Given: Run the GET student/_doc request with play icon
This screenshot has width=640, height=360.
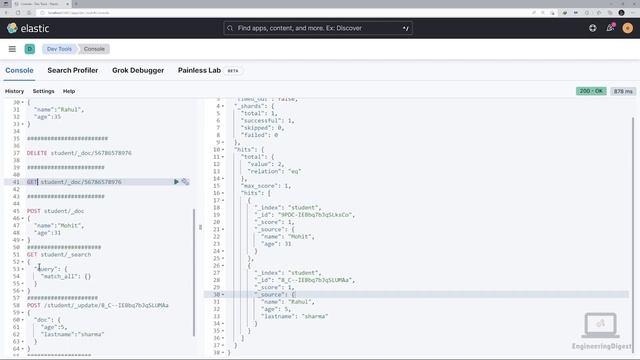Looking at the screenshot, I should [176, 182].
